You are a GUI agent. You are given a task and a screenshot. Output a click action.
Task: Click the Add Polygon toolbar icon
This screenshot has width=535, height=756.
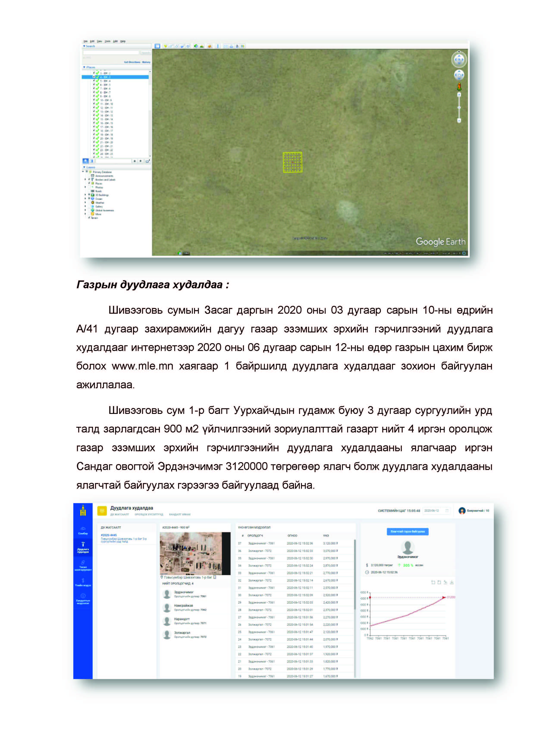[171, 46]
